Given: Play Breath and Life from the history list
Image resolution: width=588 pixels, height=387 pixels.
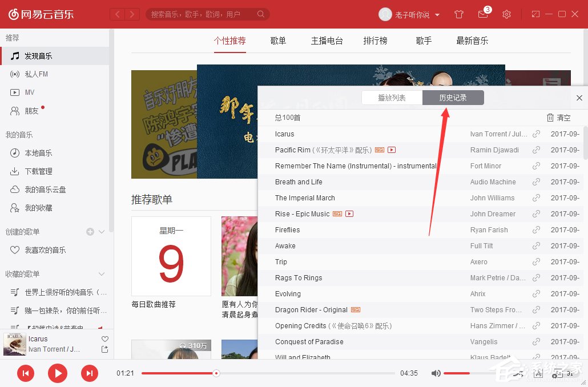Looking at the screenshot, I should click(x=299, y=182).
